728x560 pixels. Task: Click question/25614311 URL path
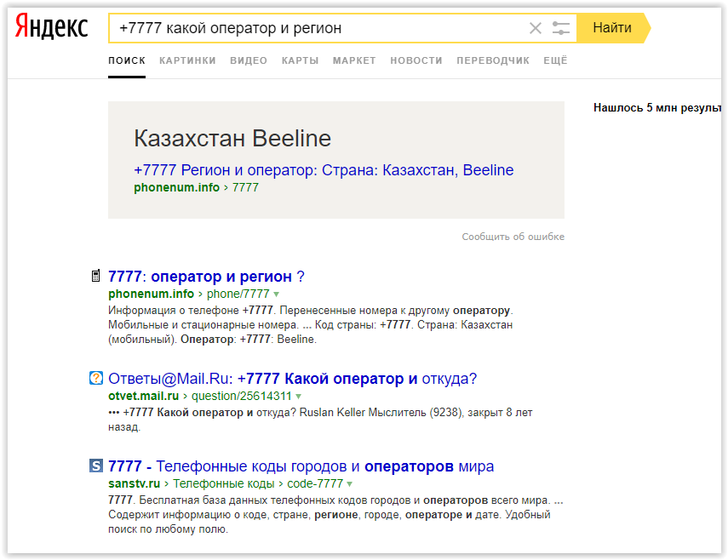242,396
